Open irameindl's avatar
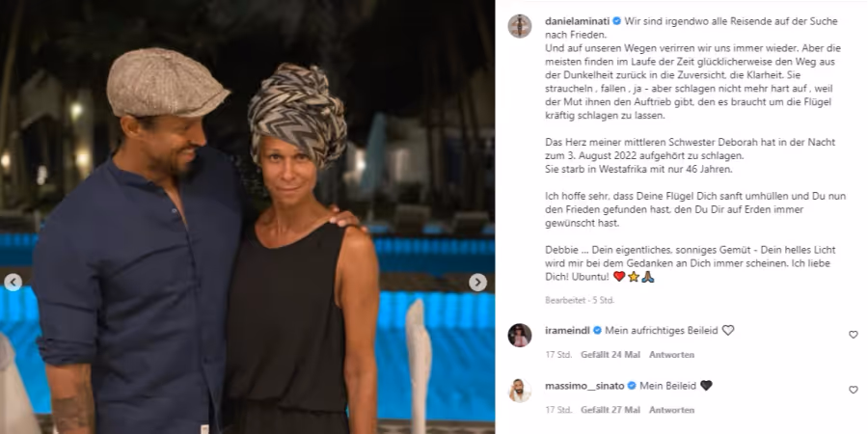This screenshot has height=434, width=868. 519,335
